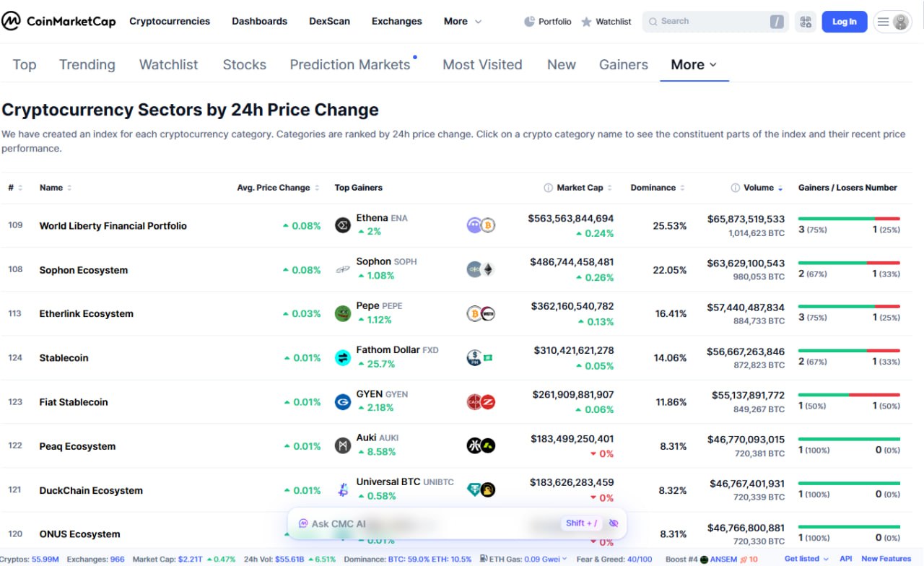Click the info icon beside Volume
Image resolution: width=924 pixels, height=566 pixels.
click(736, 188)
